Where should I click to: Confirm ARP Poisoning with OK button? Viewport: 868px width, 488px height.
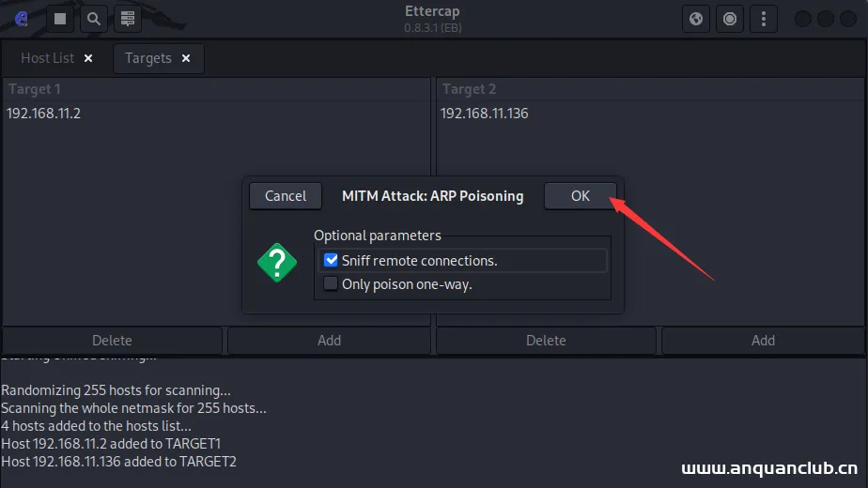[580, 196]
